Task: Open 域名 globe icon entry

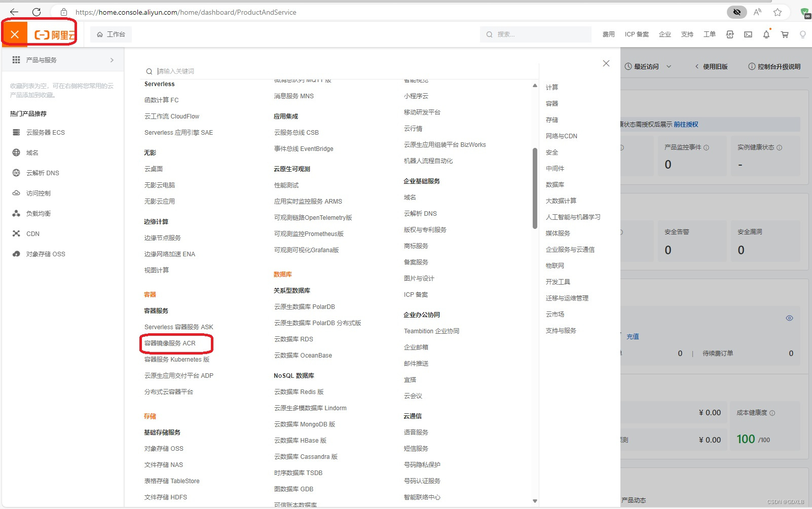Action: tap(16, 152)
